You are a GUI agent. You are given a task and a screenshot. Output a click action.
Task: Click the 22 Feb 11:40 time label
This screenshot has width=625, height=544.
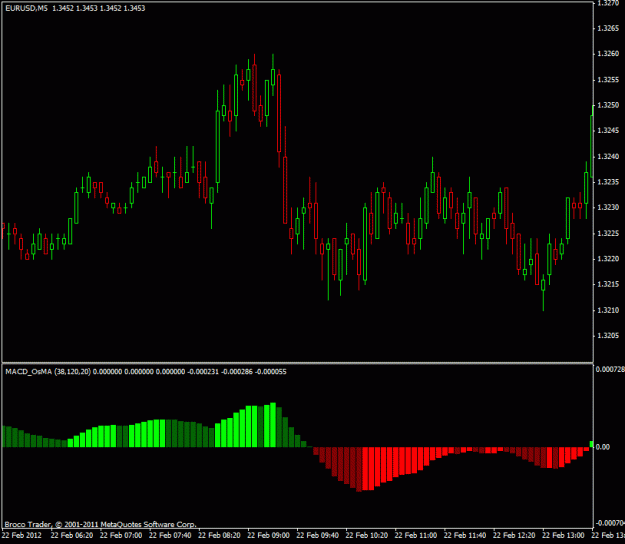pyautogui.click(x=465, y=535)
